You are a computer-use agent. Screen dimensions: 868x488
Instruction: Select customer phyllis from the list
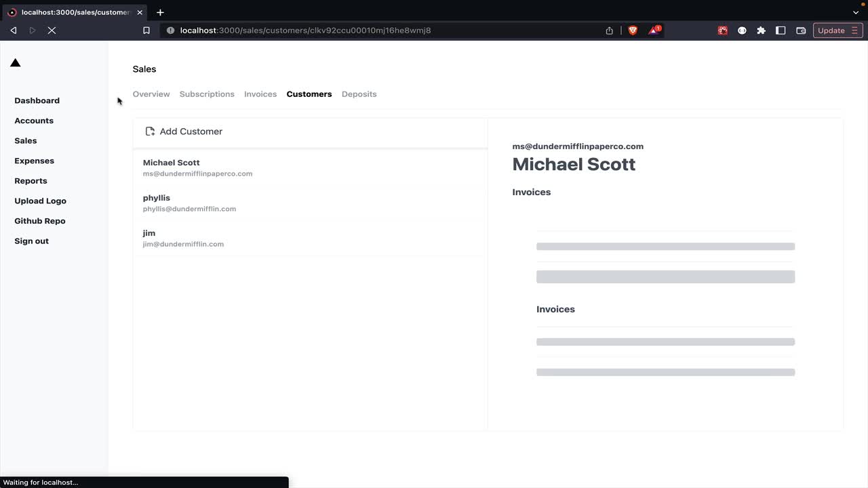coord(189,203)
